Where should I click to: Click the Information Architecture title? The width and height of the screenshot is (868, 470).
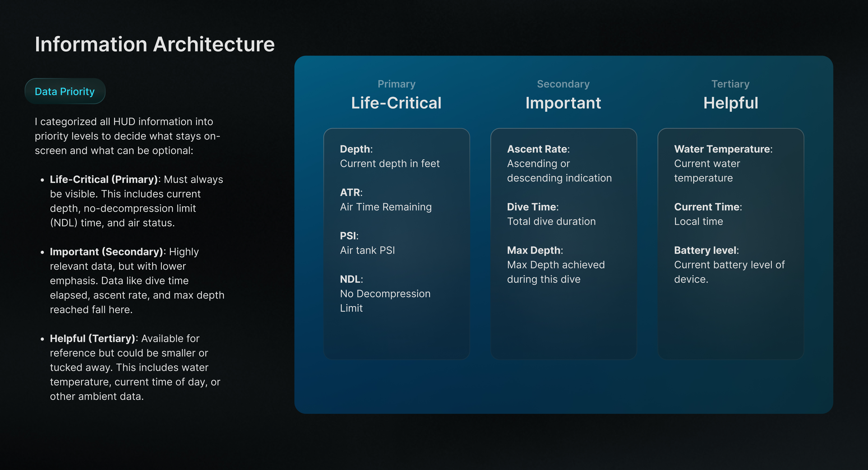click(155, 44)
